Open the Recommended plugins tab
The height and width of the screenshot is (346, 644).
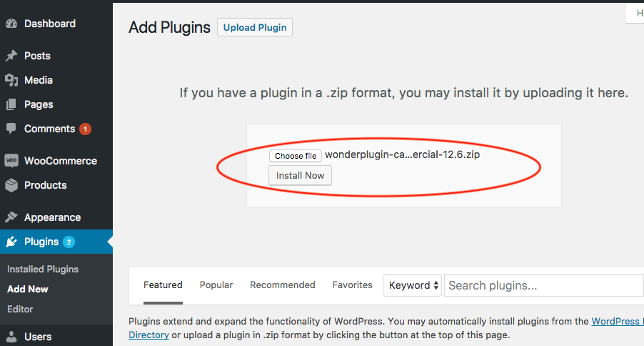click(282, 285)
